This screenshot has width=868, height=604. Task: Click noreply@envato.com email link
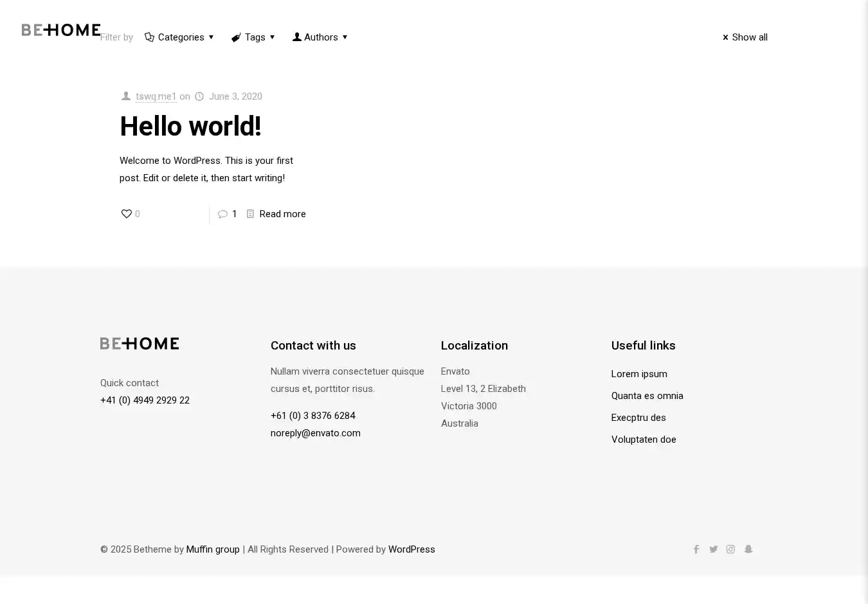click(315, 433)
